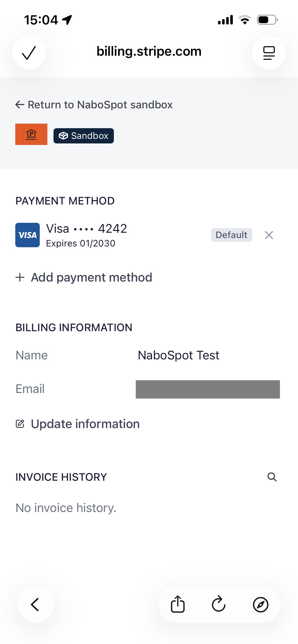Update billing information

click(x=85, y=424)
